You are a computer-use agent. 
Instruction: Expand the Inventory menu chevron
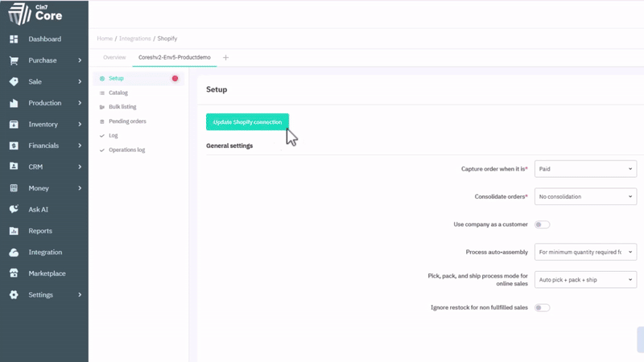[x=80, y=125]
